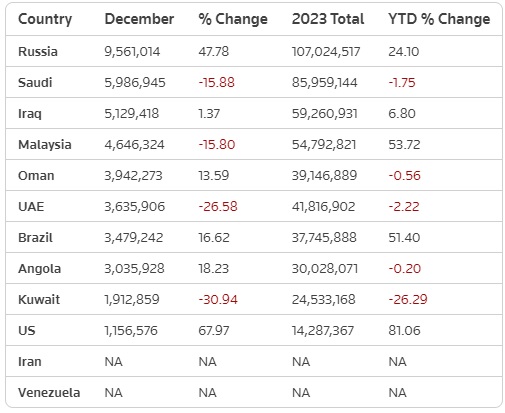Screen dimensions: 505x413
Task: Select the US row label
Action: [27, 331]
